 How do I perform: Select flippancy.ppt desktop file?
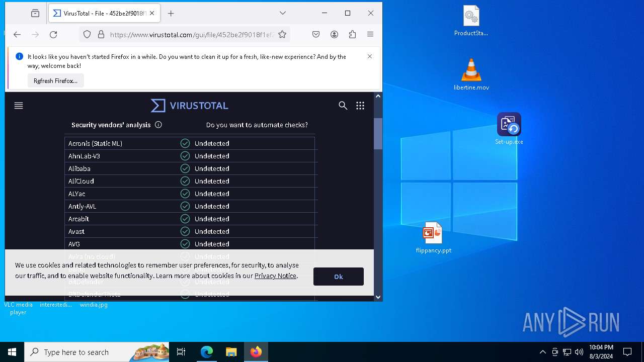[x=434, y=238]
